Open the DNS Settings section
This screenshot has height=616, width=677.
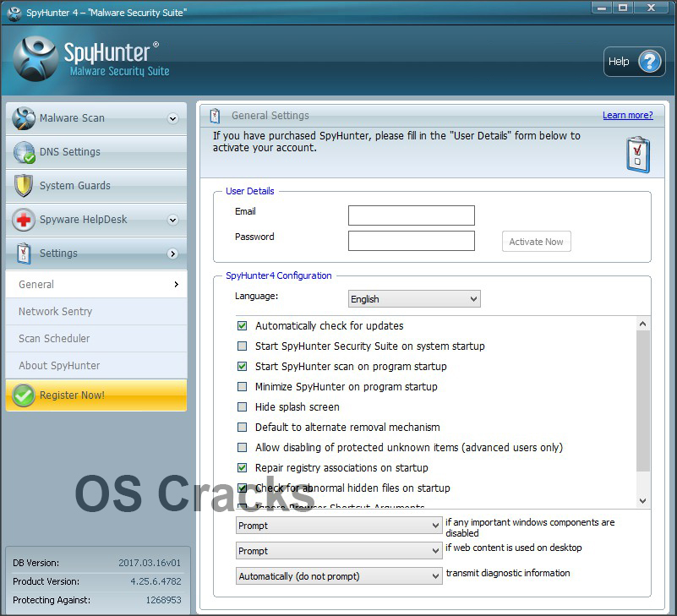tap(96, 152)
